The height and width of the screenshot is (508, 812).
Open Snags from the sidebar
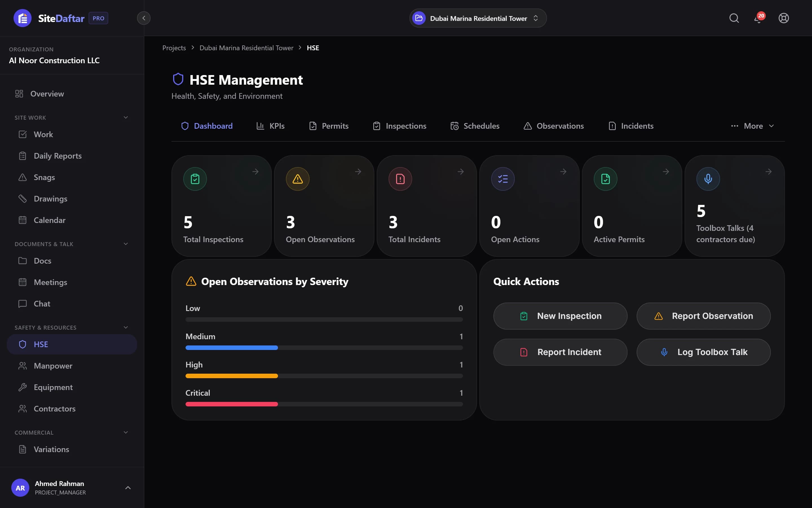[72, 178]
